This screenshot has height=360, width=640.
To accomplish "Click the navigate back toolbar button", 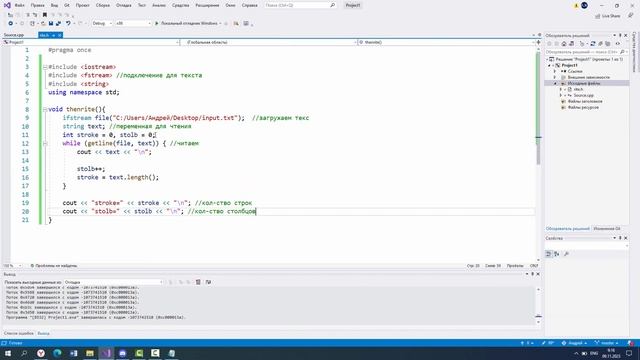I will tap(11, 23).
